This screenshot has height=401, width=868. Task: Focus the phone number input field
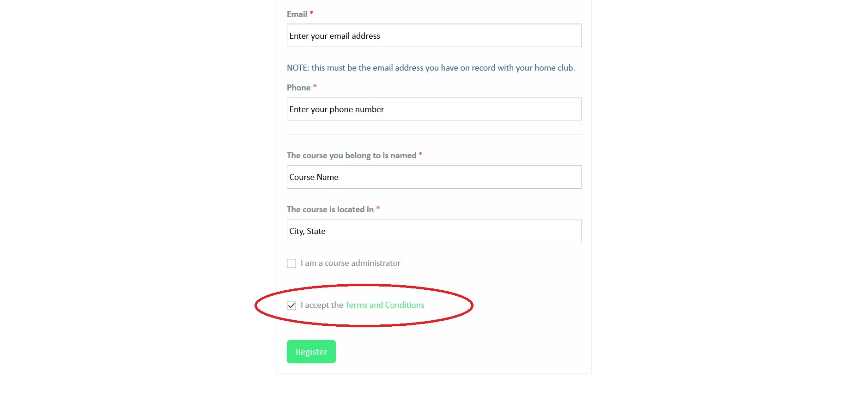pos(434,109)
